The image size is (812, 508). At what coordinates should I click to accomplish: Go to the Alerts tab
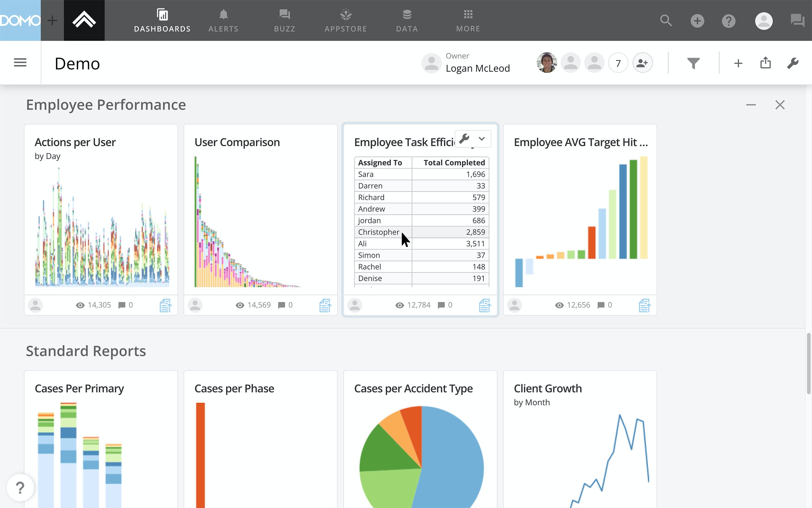pyautogui.click(x=223, y=21)
